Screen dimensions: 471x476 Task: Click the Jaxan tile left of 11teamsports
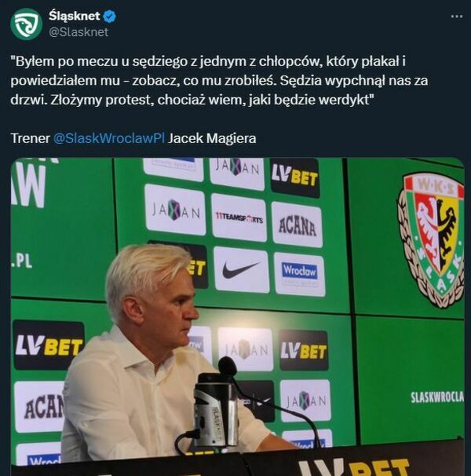point(176,210)
